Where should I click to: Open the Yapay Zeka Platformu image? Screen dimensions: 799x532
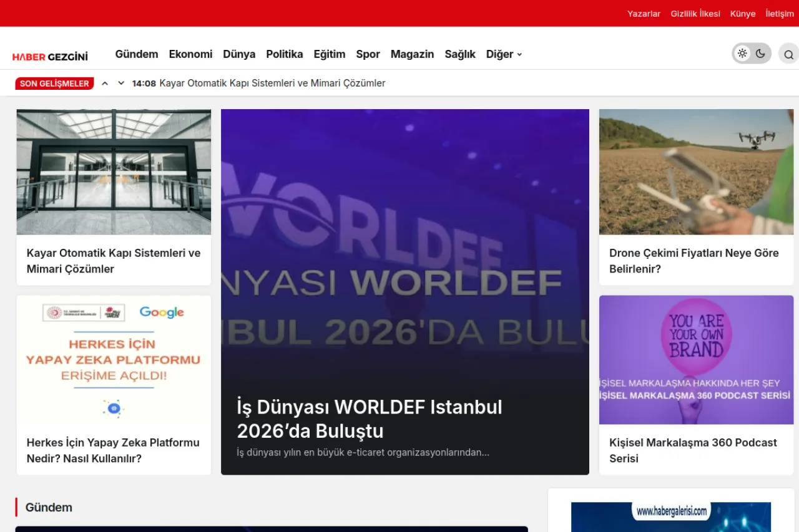[114, 360]
